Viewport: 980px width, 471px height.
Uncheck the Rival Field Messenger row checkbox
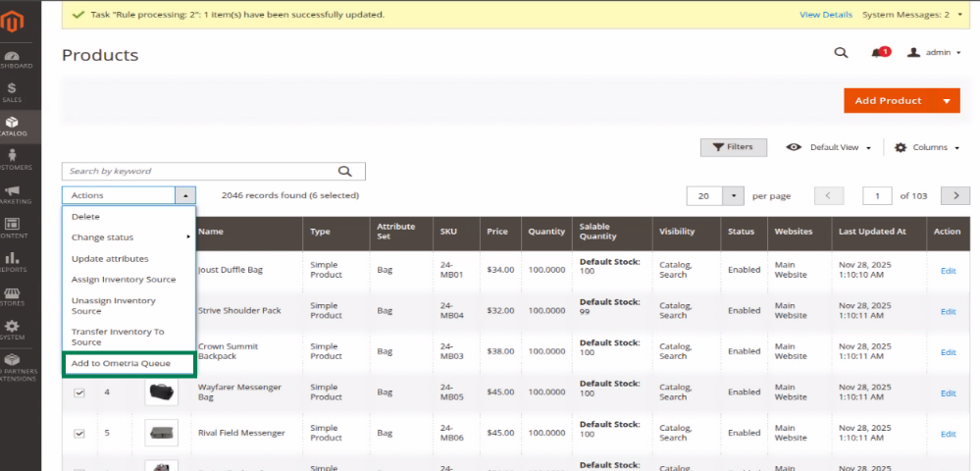[79, 433]
